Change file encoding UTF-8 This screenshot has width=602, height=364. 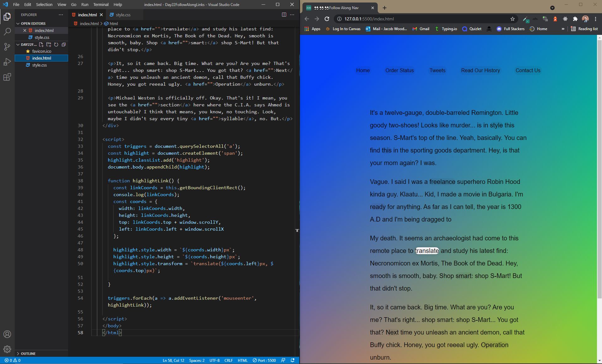point(215,360)
